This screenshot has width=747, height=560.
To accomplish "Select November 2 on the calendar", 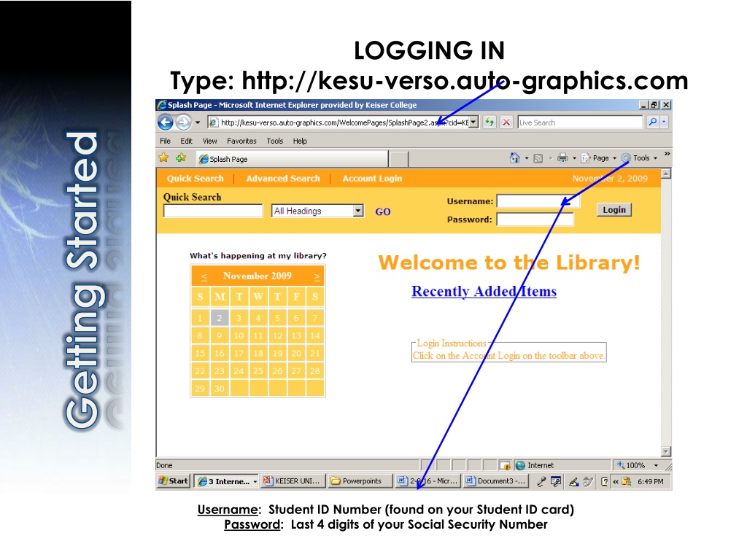I will (x=219, y=318).
